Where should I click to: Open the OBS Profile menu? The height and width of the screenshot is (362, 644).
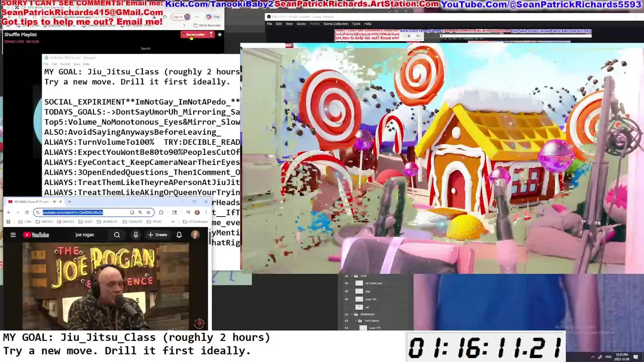(x=315, y=24)
